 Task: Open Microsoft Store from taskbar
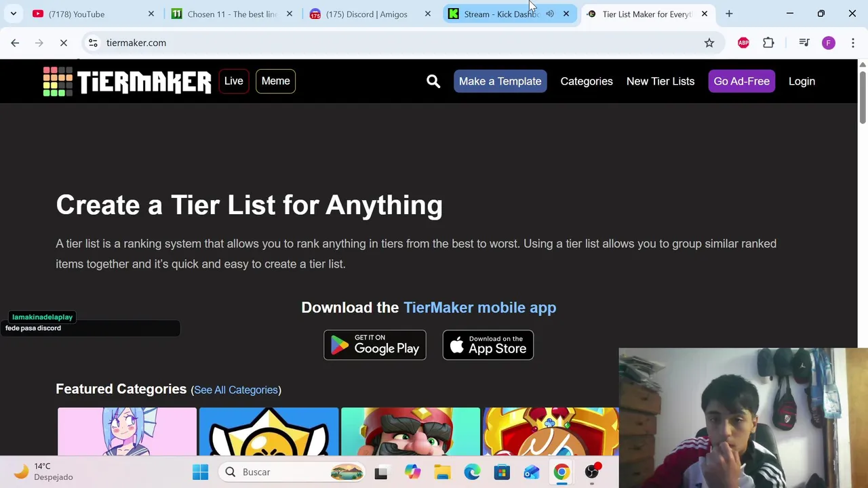click(x=501, y=472)
